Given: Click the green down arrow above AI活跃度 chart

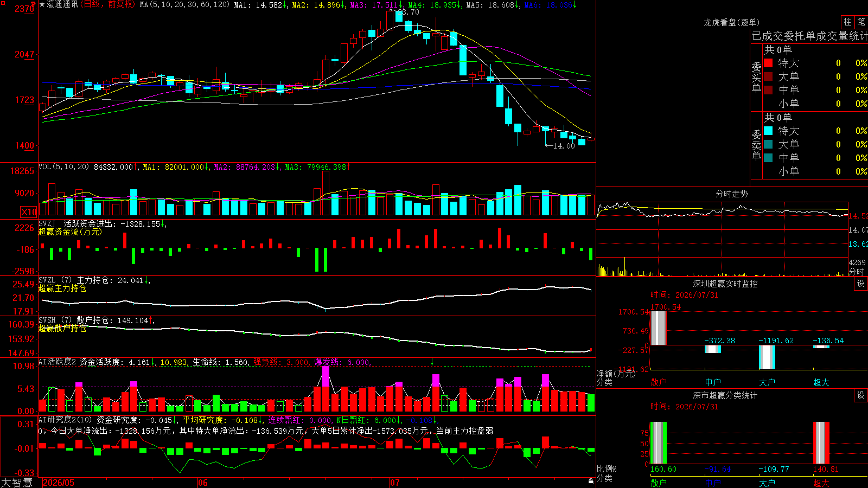Looking at the screenshot, I should coord(432,362).
